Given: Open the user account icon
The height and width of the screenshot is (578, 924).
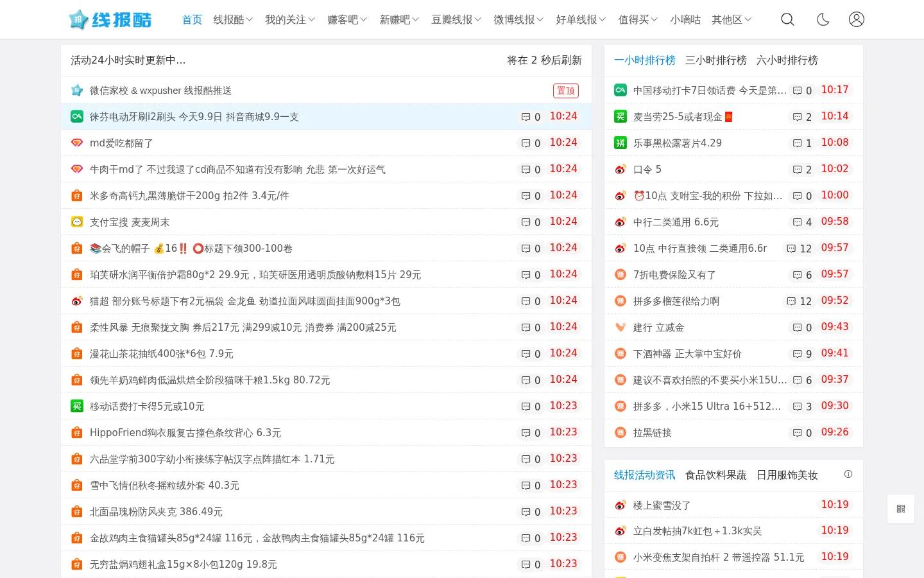Looking at the screenshot, I should [857, 19].
